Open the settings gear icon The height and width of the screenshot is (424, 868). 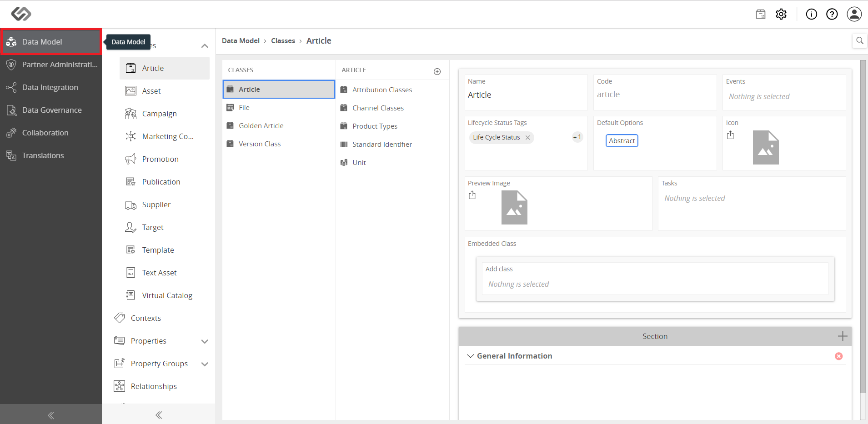(781, 14)
